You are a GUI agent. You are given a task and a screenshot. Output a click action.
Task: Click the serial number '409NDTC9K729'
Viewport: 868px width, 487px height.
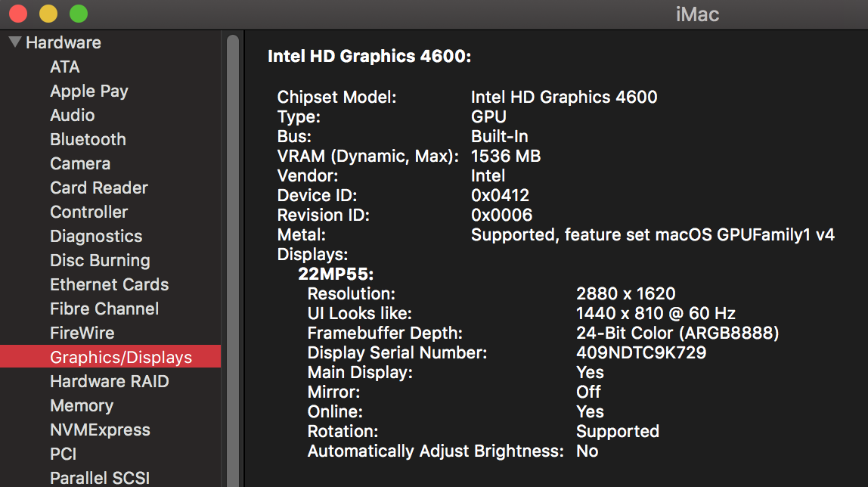coord(641,352)
